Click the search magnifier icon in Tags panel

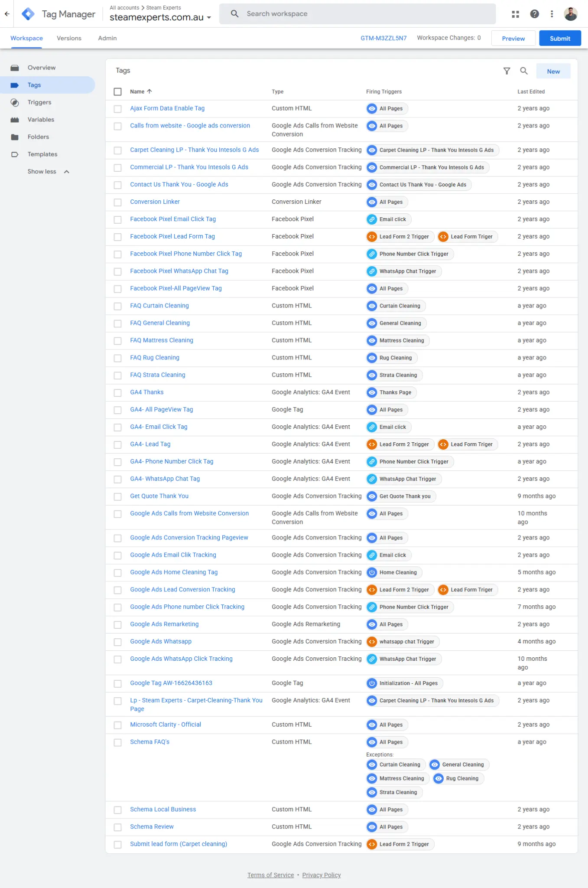pos(524,71)
